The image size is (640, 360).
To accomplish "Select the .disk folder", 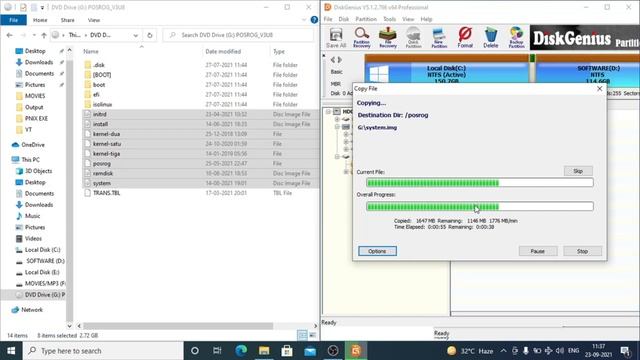I will (x=99, y=65).
